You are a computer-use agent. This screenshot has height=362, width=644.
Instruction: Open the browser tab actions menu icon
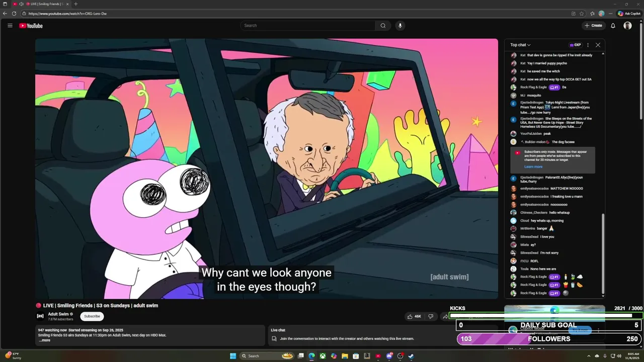pos(5,4)
